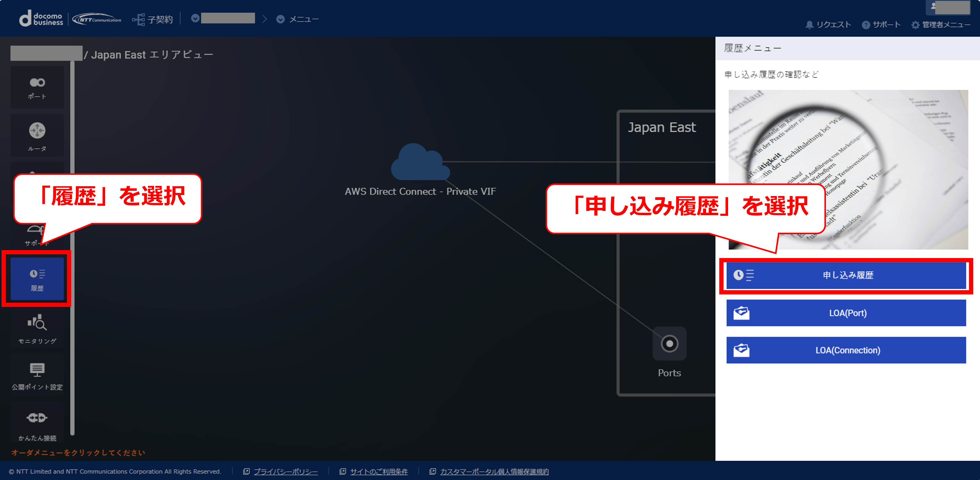Click the AWS Direct Connect - Private VIF label
This screenshot has height=480, width=980.
pos(420,191)
